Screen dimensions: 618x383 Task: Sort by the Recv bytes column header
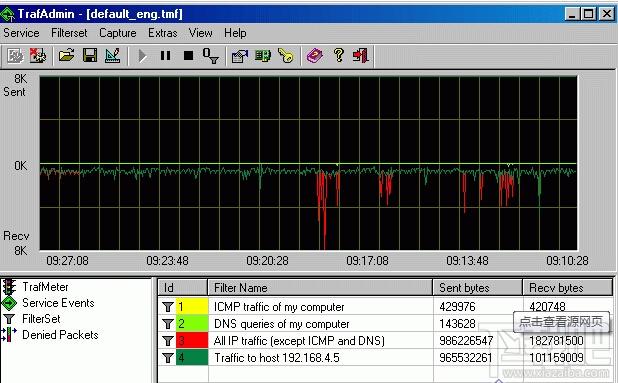click(568, 288)
